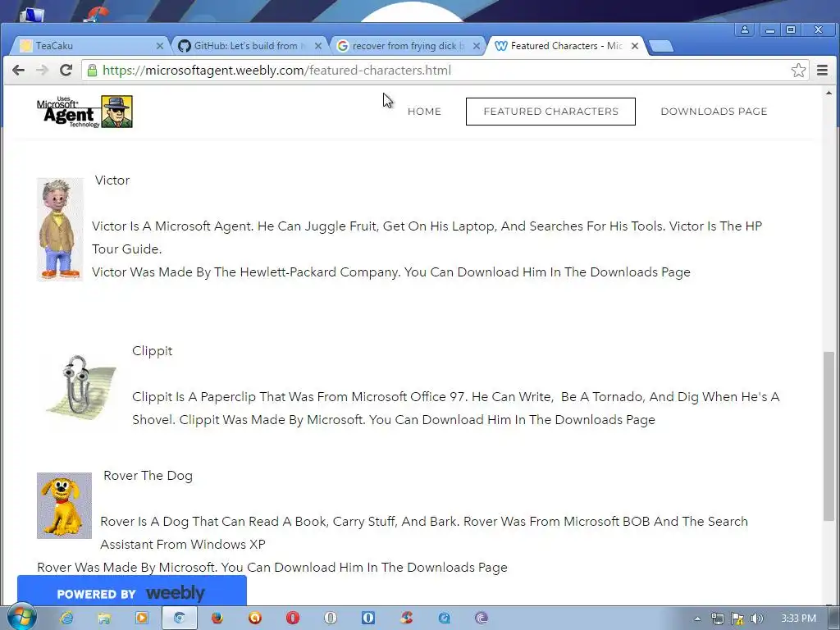Open the Windows Start button

[21, 617]
